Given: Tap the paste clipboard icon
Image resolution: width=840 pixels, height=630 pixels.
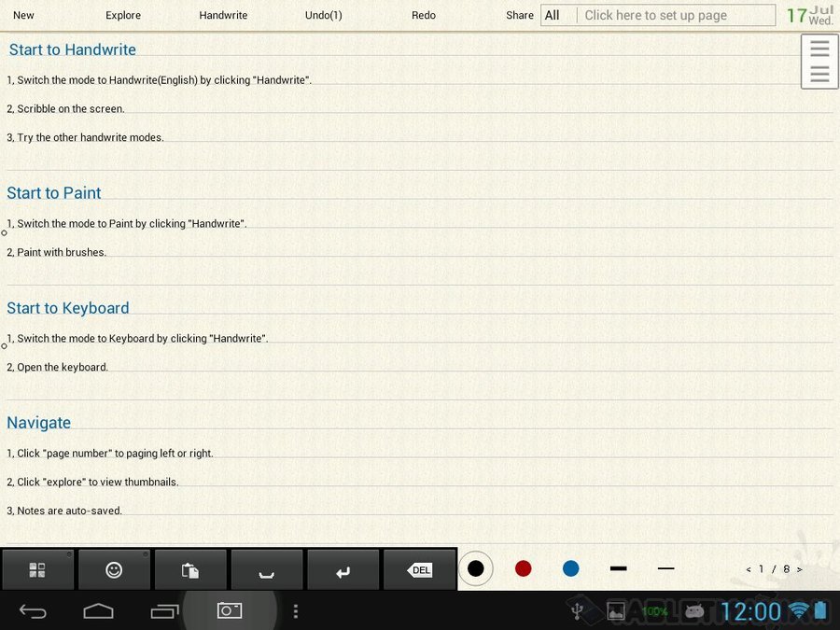Looking at the screenshot, I should tap(190, 569).
